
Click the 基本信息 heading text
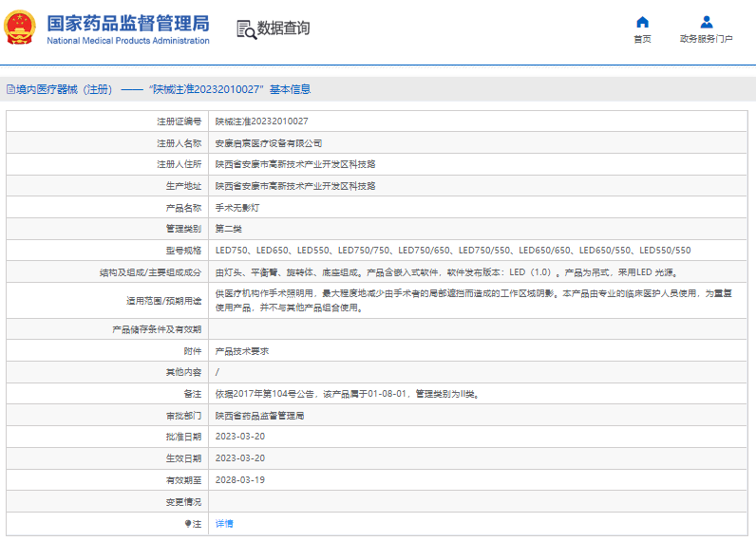click(x=291, y=89)
